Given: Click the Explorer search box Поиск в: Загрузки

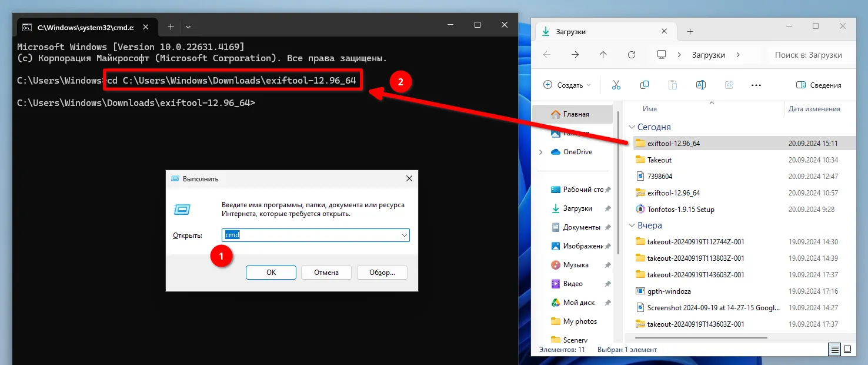Looking at the screenshot, I should [812, 54].
